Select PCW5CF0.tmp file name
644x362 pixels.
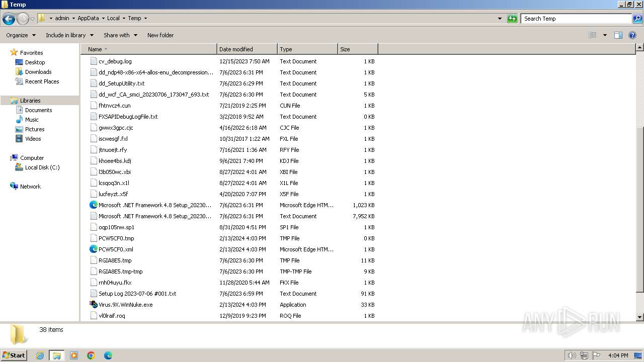(116, 238)
